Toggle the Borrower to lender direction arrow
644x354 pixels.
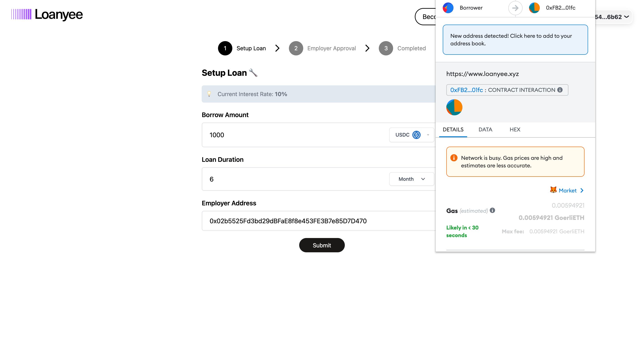click(515, 8)
